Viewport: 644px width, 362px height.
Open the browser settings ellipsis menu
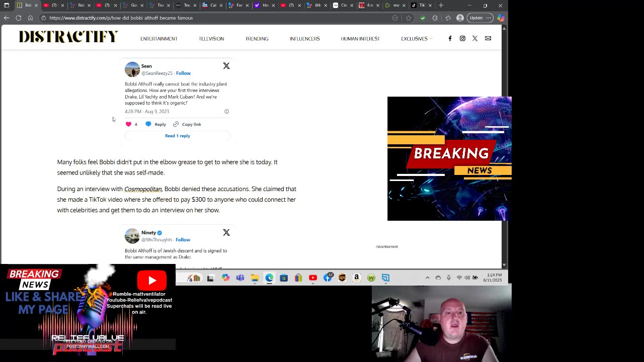[489, 18]
